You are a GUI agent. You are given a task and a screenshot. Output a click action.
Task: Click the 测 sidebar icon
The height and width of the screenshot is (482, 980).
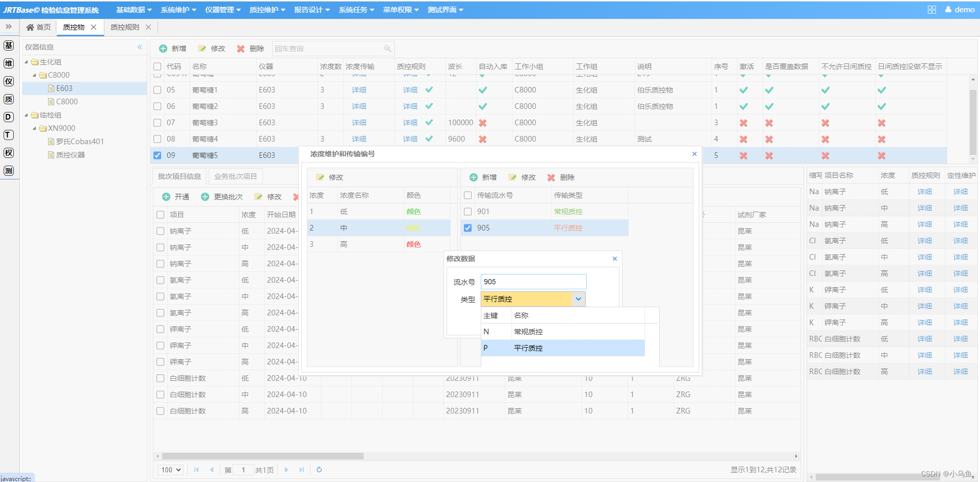coord(9,171)
